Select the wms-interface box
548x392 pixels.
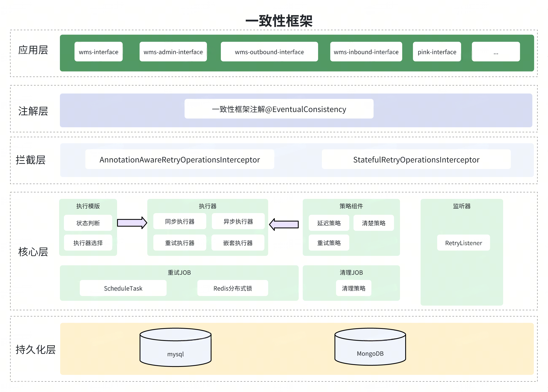pos(99,52)
